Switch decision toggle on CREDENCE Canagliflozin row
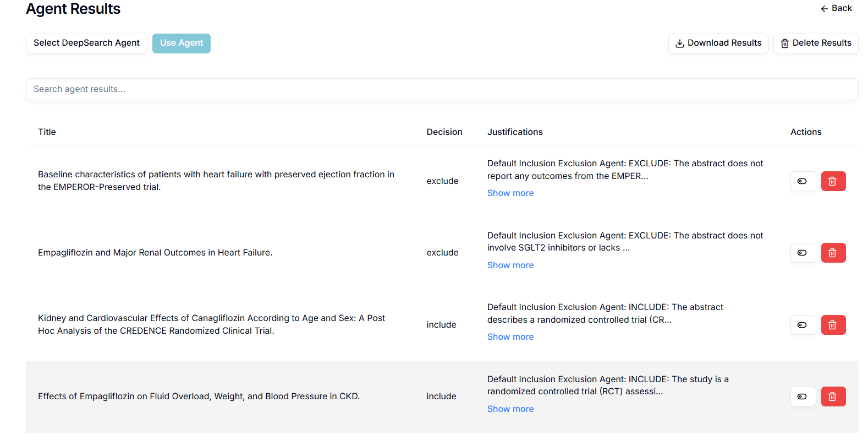868x440 pixels. pyautogui.click(x=803, y=325)
